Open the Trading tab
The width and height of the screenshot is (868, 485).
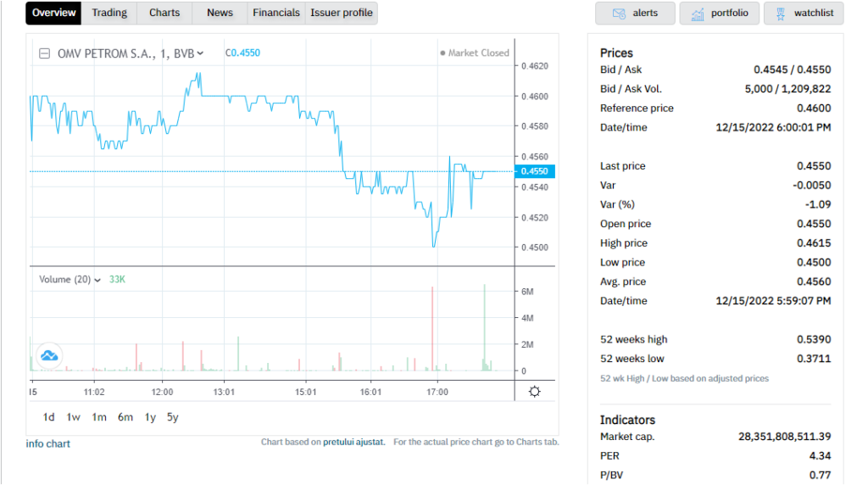(x=109, y=13)
